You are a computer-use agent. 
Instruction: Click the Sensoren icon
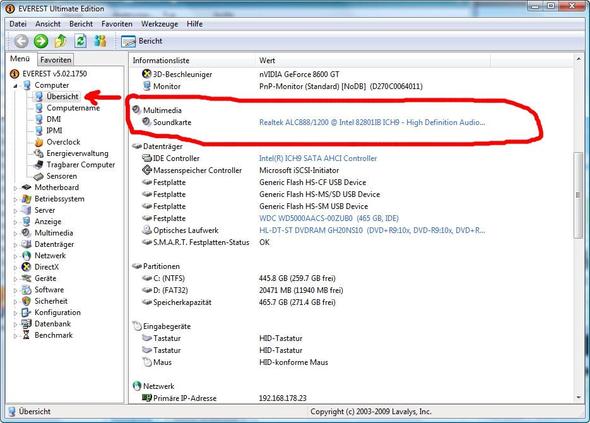click(38, 176)
